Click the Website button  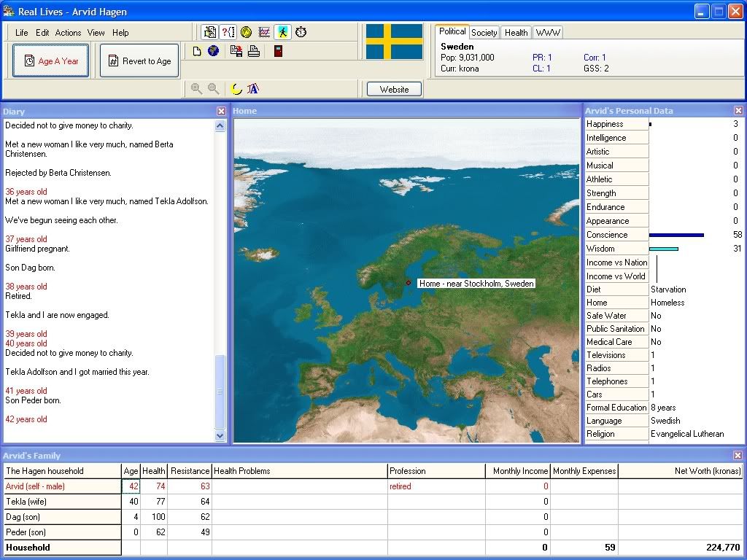pos(394,89)
